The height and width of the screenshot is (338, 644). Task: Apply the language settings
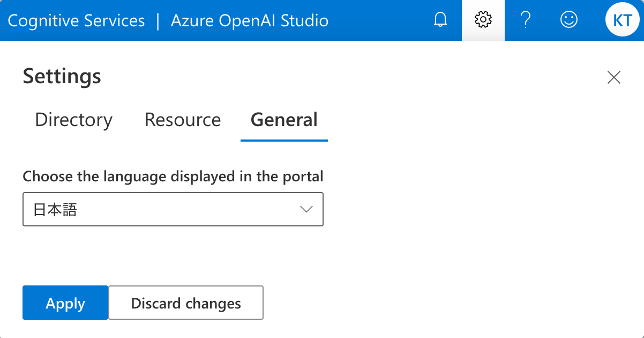coord(65,303)
